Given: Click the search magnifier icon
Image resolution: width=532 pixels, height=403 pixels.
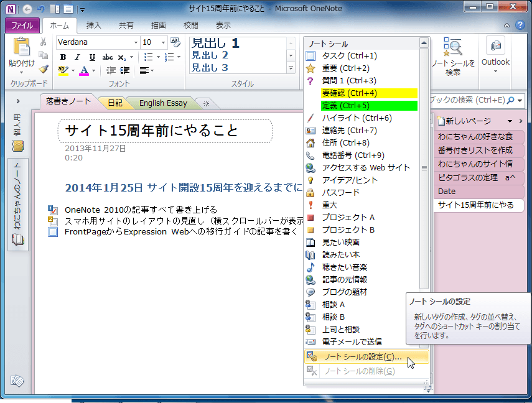Looking at the screenshot, I should 510,100.
